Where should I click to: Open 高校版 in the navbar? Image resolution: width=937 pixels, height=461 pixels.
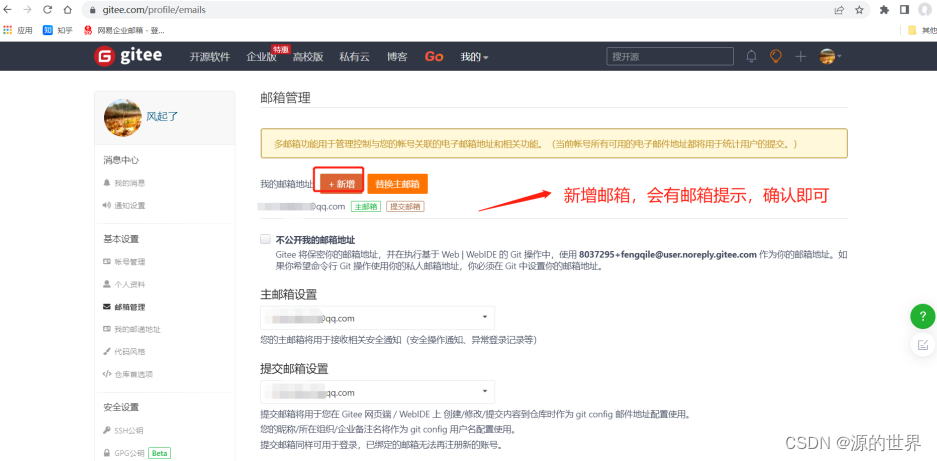point(308,57)
